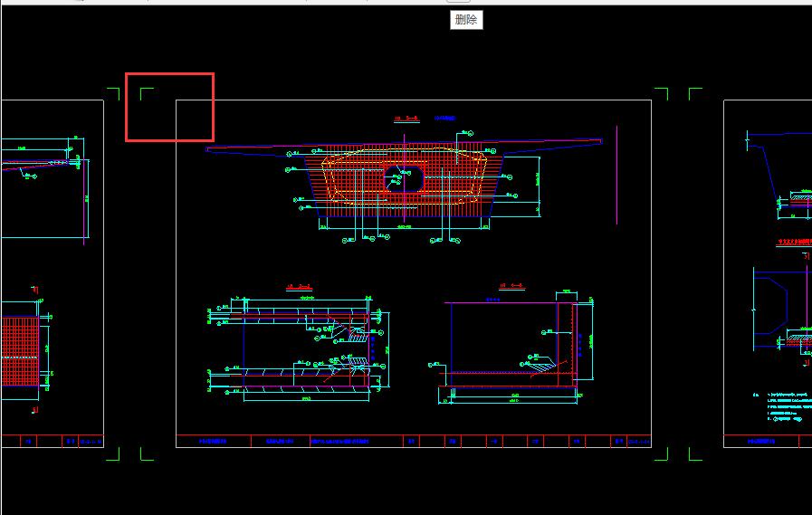Click the hatched anchor detail in bottom-left section
812x515 pixels.
click(x=356, y=362)
